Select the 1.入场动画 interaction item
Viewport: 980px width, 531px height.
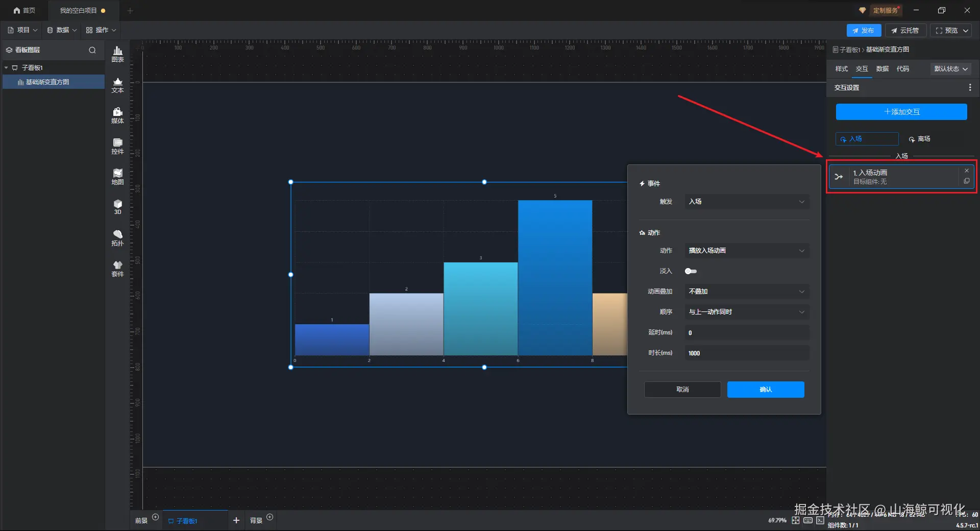point(901,177)
